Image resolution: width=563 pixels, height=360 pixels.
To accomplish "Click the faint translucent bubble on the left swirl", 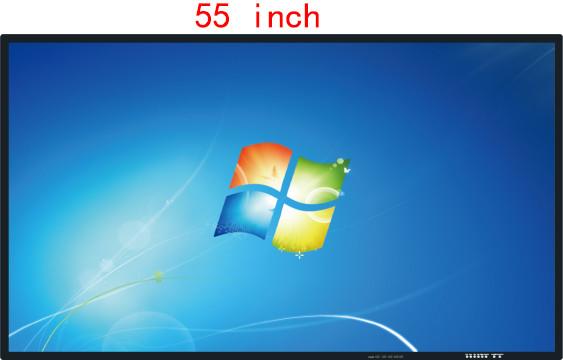I will coord(134,235).
